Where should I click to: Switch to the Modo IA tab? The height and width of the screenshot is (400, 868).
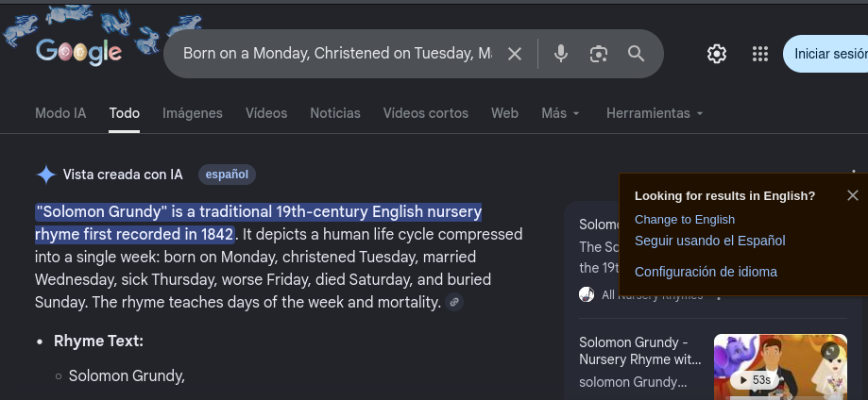[x=60, y=113]
